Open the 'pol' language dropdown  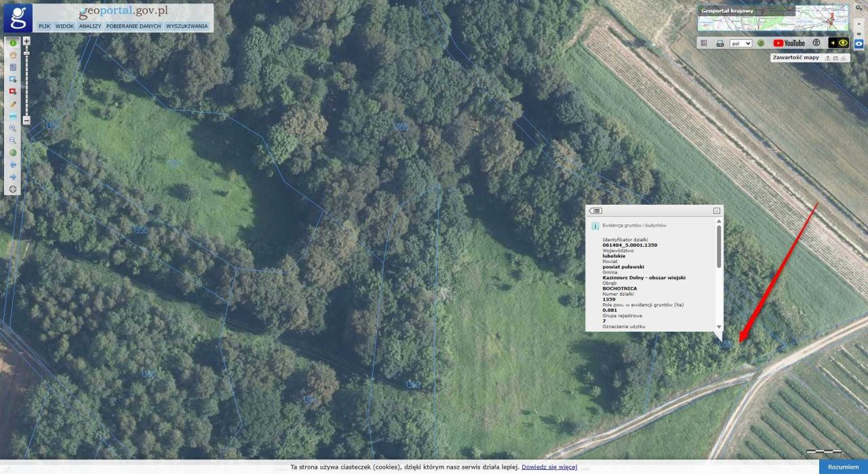coord(741,43)
